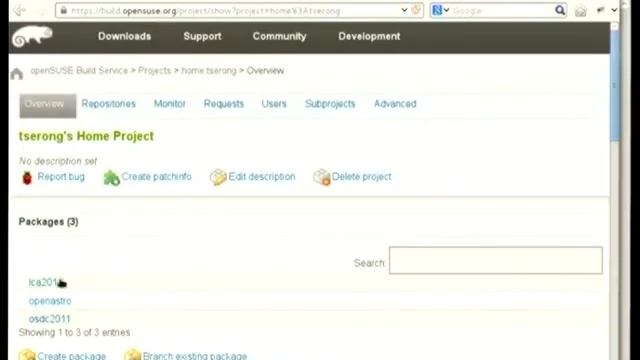Open the home icon in breadcrumb
Image resolution: width=640 pixels, height=360 pixels.
[17, 73]
